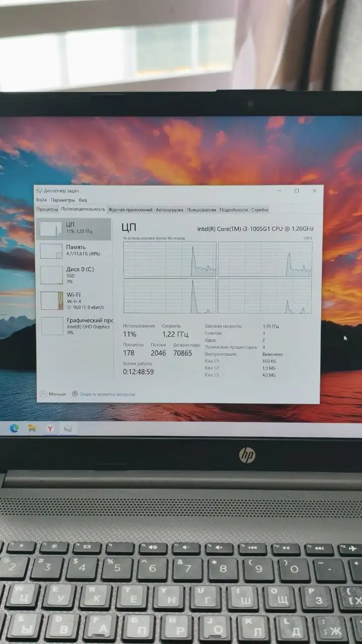The width and height of the screenshot is (362, 644).
Task: Open the Вид menu
Action: 83,200
